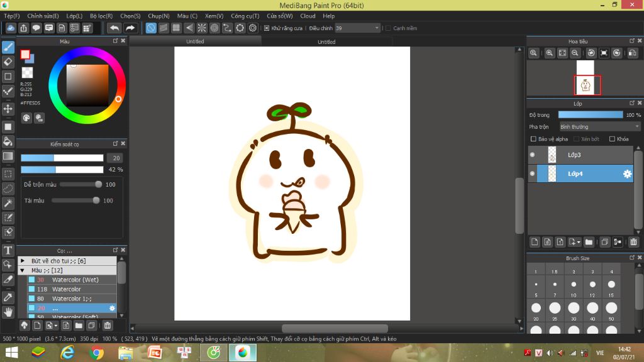This screenshot has height=362, width=644.
Task: Open Internet Explorer from the taskbar
Action: click(68, 353)
